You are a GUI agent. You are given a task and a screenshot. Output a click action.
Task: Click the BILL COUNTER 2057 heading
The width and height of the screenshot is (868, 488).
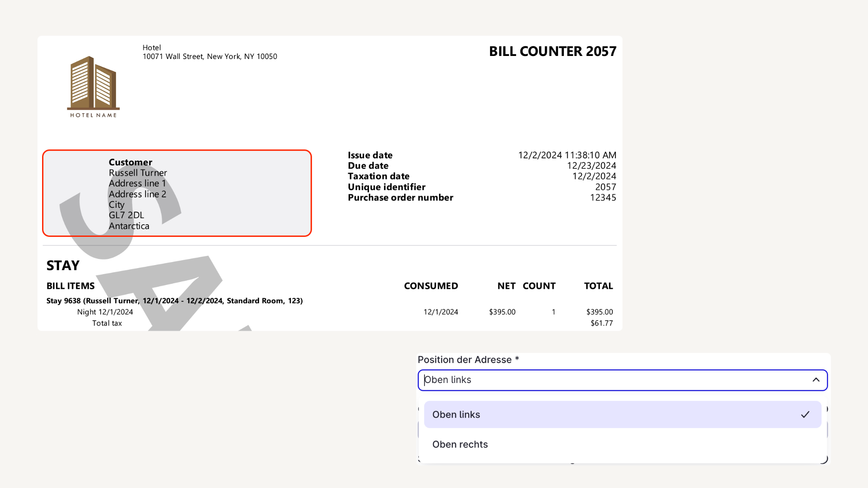tap(552, 52)
